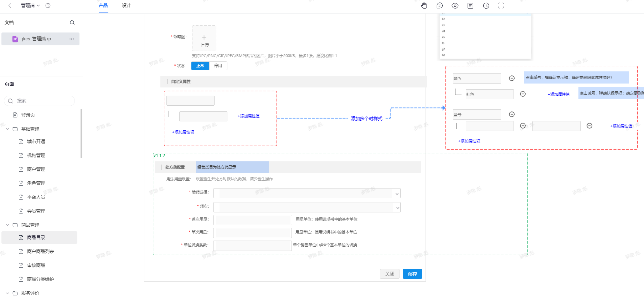Open the 城市开通 page
The width and height of the screenshot is (644, 297).
click(36, 141)
